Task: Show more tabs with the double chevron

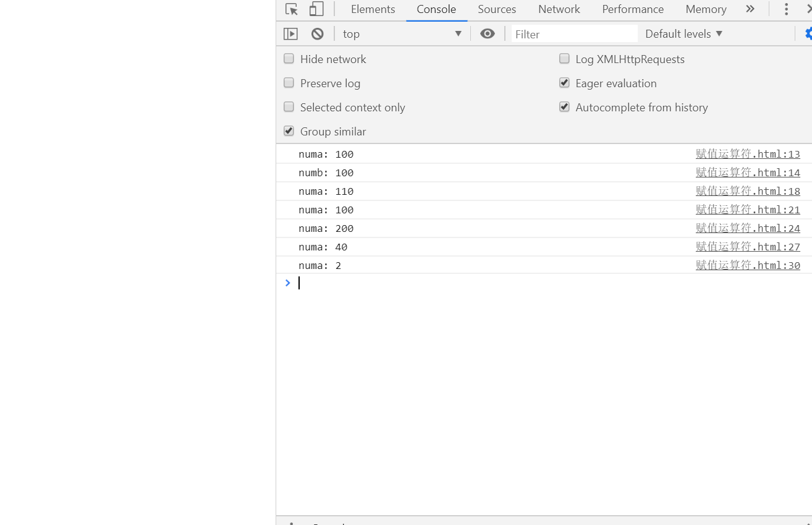Action: tap(750, 9)
